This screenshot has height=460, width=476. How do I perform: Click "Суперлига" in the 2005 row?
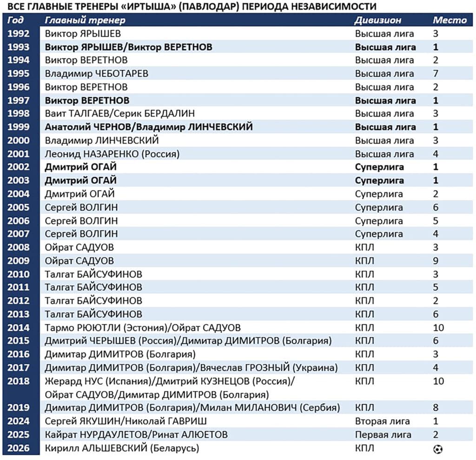379,207
